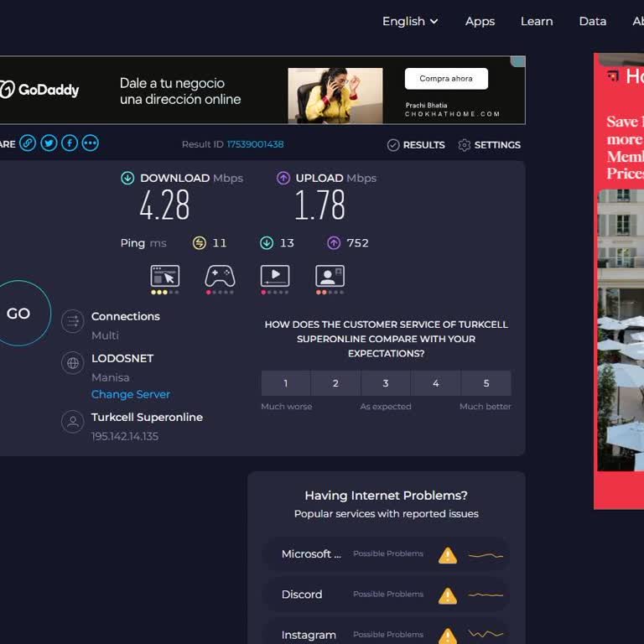Rate customer service 5 Much better
644x644 pixels.
486,383
